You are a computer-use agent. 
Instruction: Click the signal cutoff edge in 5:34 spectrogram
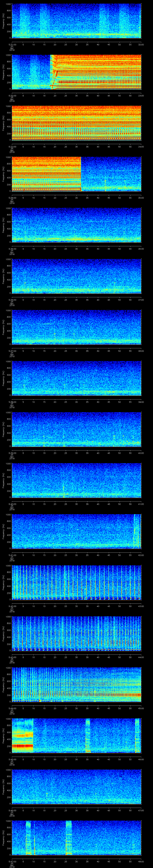(81, 174)
